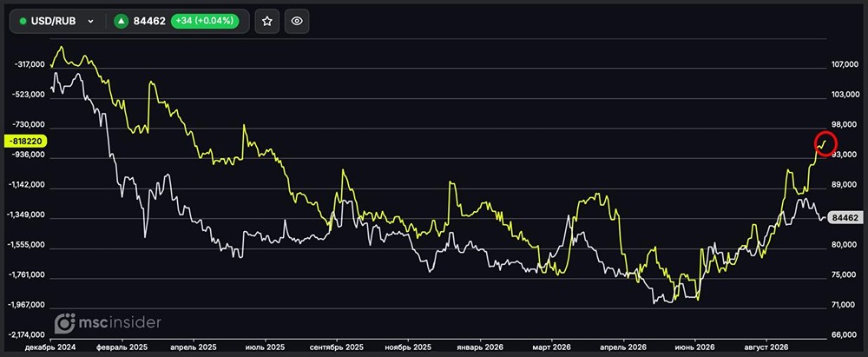The width and height of the screenshot is (868, 357).
Task: Click the -1,761,000 left axis label
Action: coord(27,275)
